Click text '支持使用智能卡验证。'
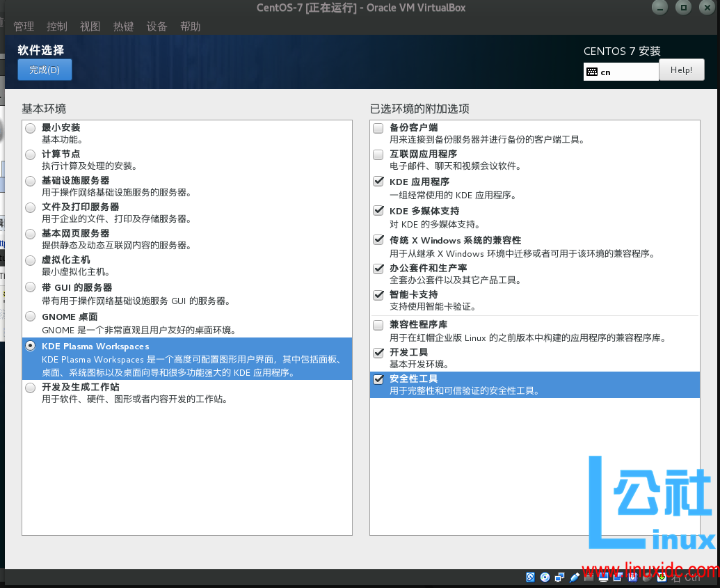The height and width of the screenshot is (588, 720). (x=433, y=306)
